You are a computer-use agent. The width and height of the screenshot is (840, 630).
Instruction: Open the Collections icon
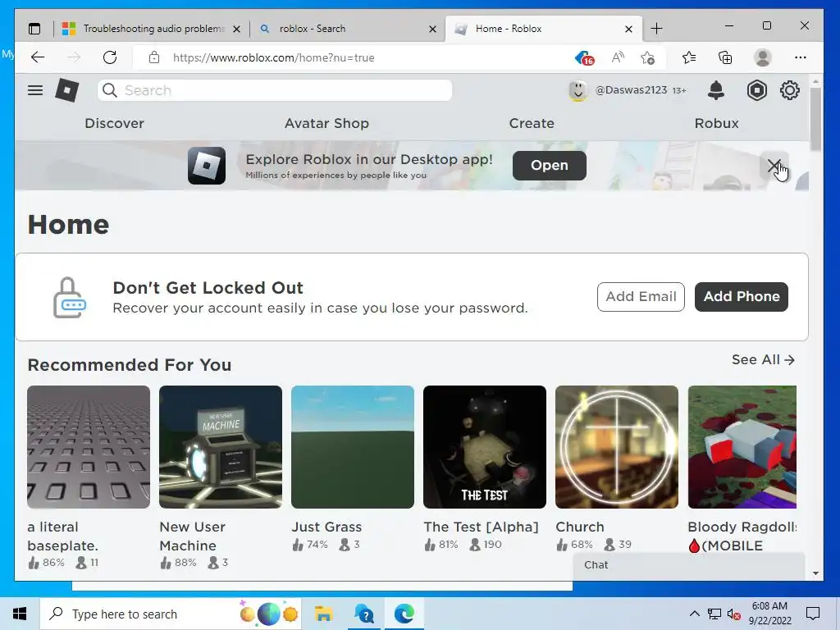pos(725,57)
